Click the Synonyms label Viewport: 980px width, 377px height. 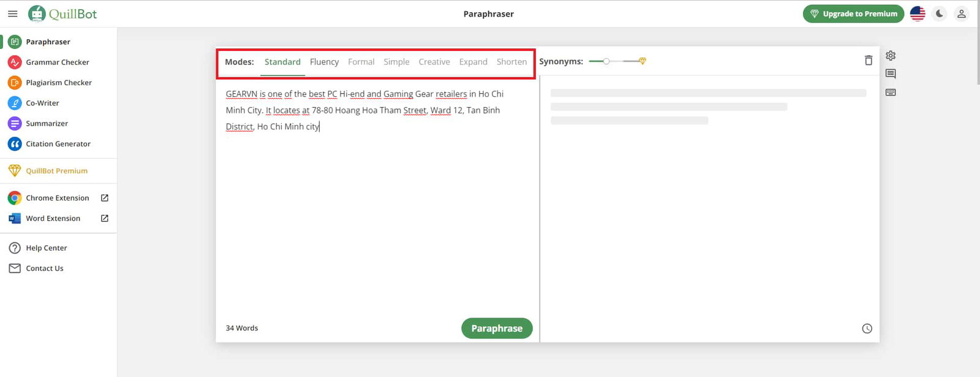[x=561, y=61]
